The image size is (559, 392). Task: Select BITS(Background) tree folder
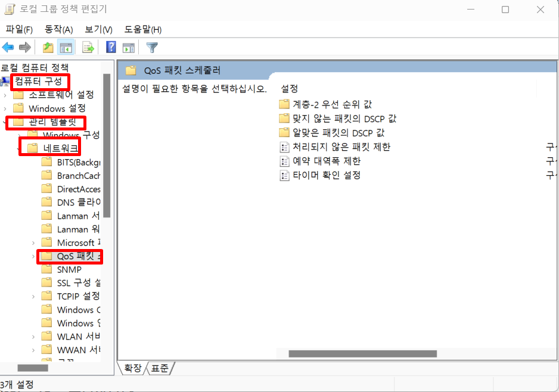click(79, 163)
